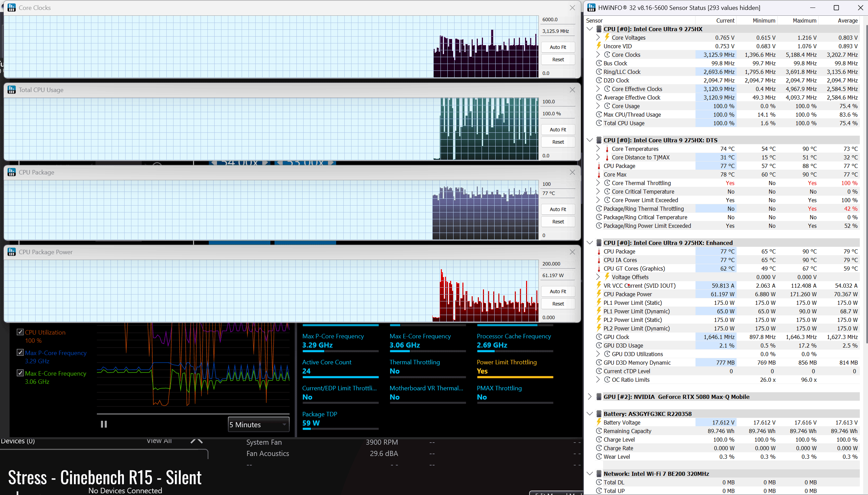868x495 pixels.
Task: Click View All in the devices panel
Action: [x=159, y=441]
